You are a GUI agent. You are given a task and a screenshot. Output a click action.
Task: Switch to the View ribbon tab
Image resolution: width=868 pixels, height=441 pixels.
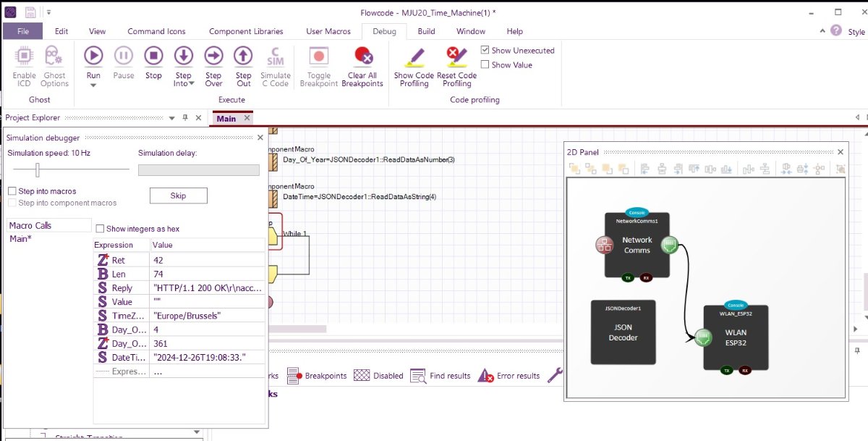click(x=97, y=31)
